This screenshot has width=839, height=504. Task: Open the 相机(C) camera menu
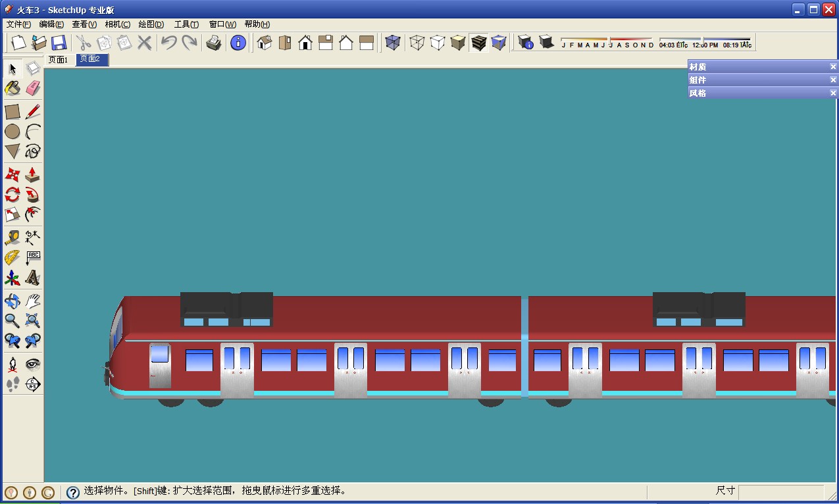(x=117, y=24)
